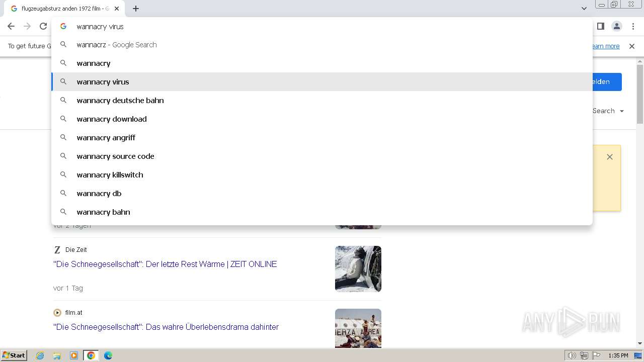This screenshot has width=644, height=362.
Task: Click the blue sign-in button on the page
Action: coord(607,82)
